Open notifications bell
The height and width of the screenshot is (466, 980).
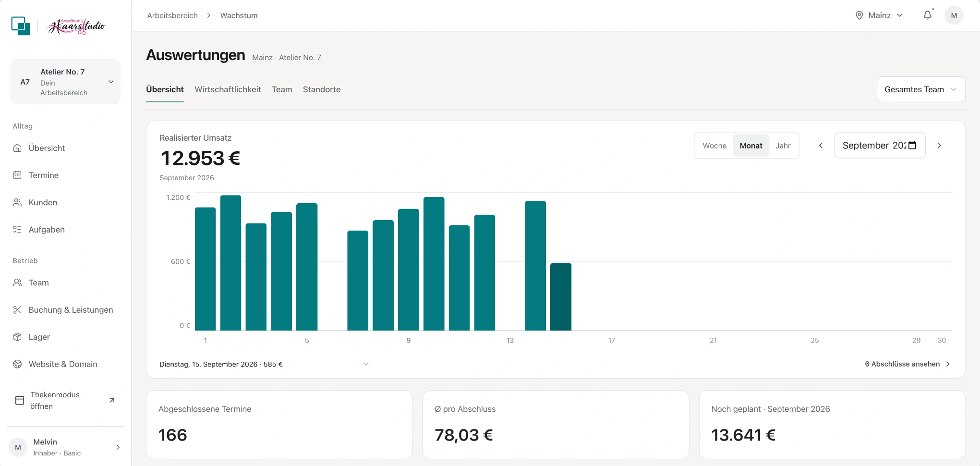pos(928,15)
